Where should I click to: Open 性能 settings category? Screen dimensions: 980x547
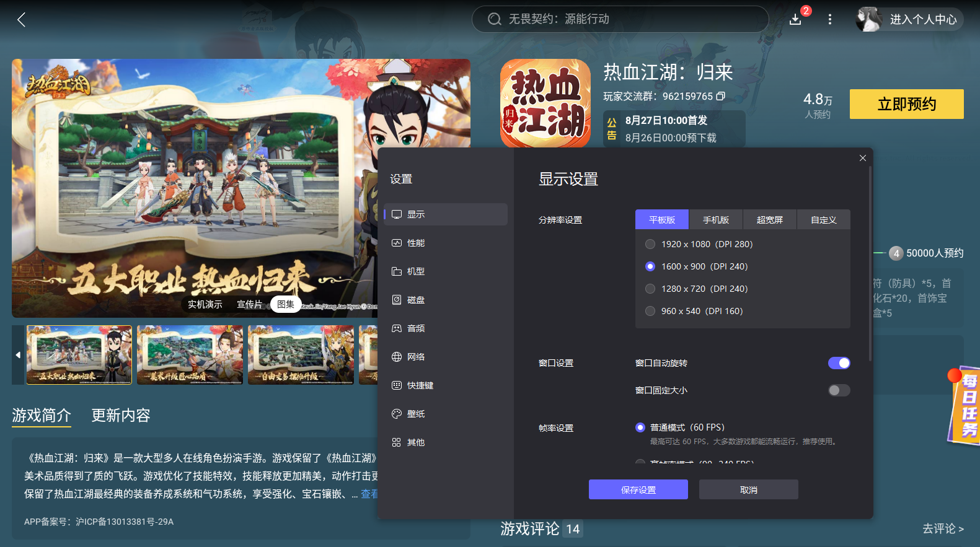pyautogui.click(x=446, y=243)
